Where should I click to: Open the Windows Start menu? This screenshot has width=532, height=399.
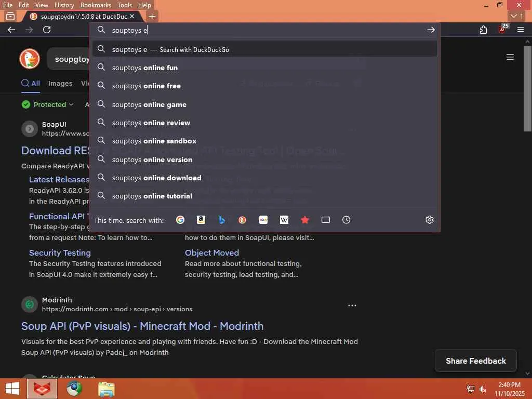click(x=12, y=389)
